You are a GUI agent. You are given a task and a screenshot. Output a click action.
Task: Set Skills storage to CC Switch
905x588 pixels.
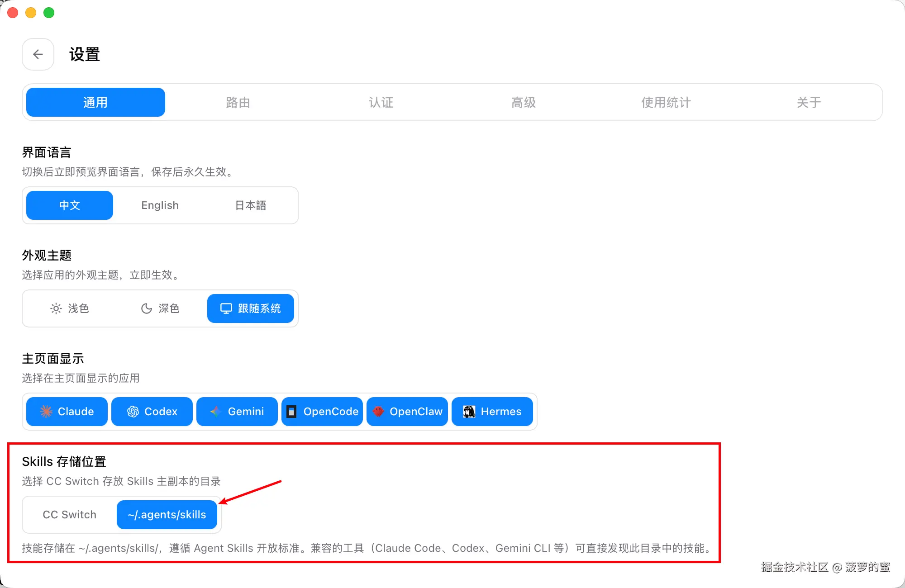[x=70, y=515]
